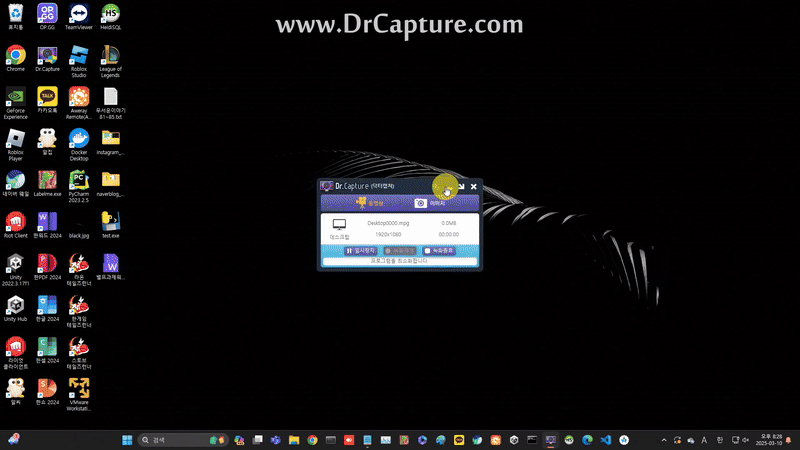Select the Roblox Studio desktop icon
Screen dimensions: 800x450
tap(79, 61)
